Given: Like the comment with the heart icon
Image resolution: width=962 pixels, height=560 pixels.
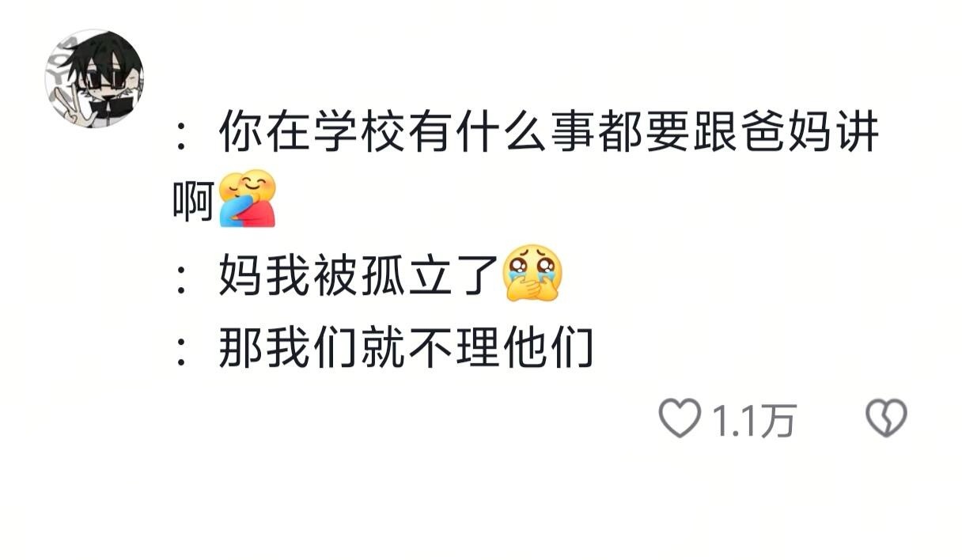Looking at the screenshot, I should pyautogui.click(x=680, y=418).
